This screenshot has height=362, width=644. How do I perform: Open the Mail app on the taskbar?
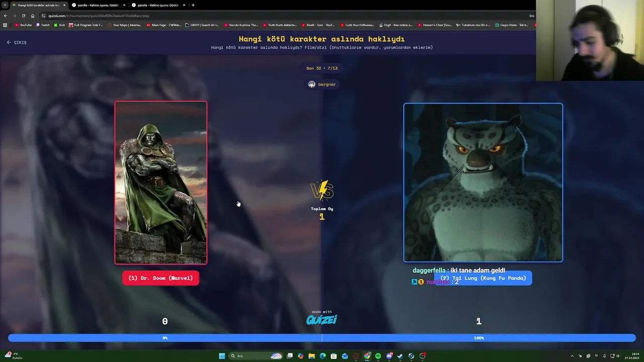pyautogui.click(x=345, y=356)
